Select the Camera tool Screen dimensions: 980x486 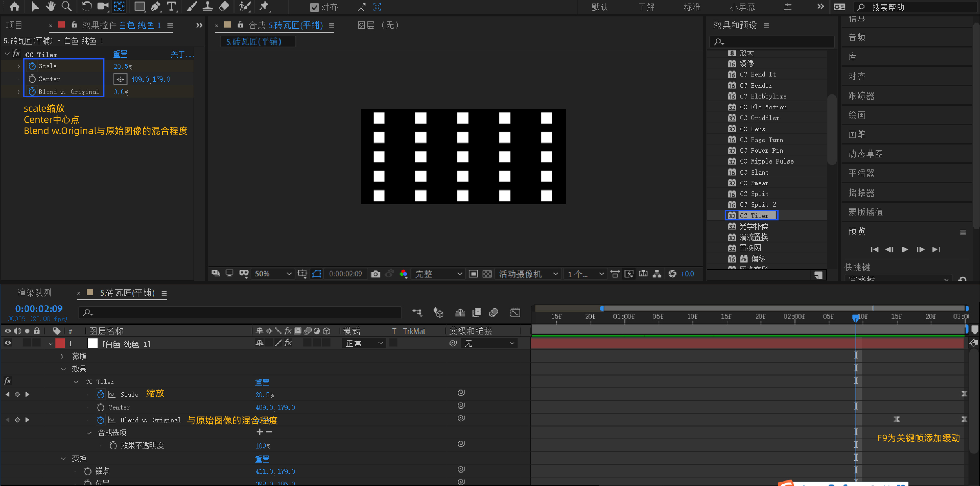[103, 6]
